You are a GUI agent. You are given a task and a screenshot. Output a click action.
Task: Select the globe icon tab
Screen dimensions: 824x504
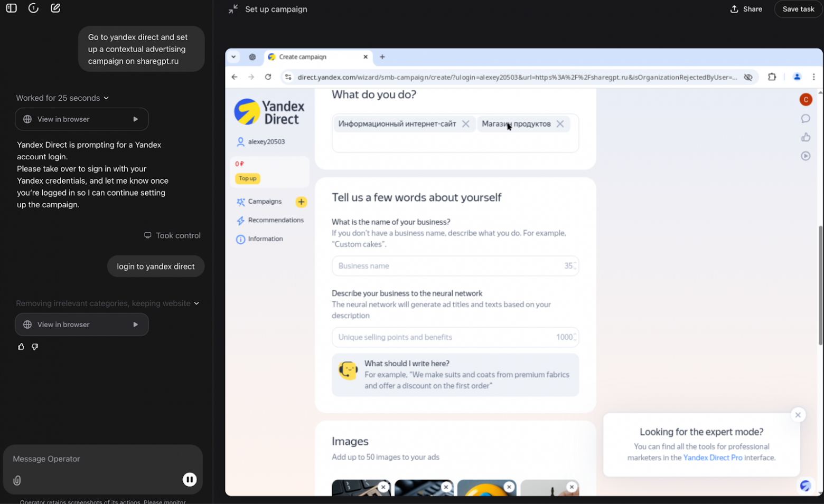pos(252,57)
